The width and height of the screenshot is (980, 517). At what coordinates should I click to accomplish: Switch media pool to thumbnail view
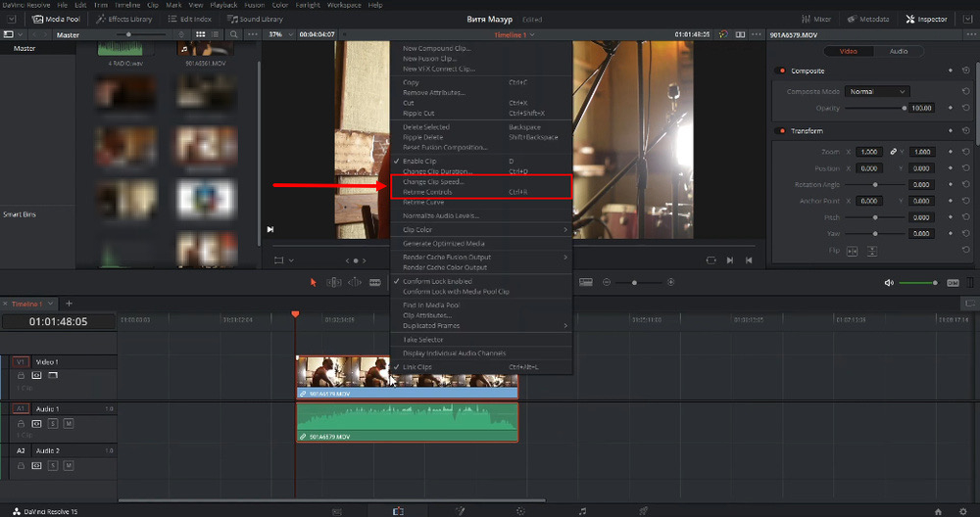200,34
